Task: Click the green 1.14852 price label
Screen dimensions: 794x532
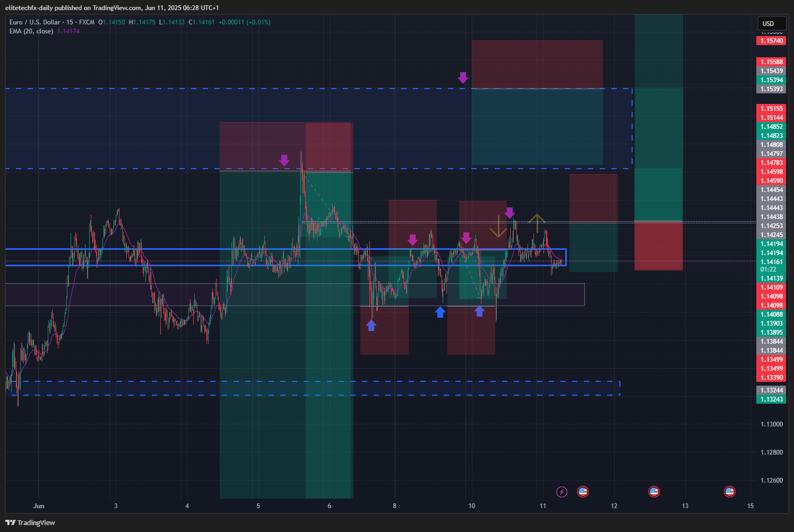Action: click(x=771, y=127)
